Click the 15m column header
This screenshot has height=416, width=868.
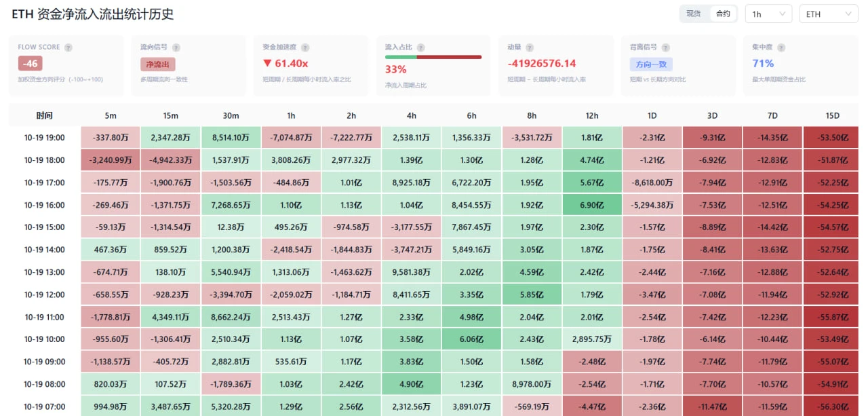170,115
